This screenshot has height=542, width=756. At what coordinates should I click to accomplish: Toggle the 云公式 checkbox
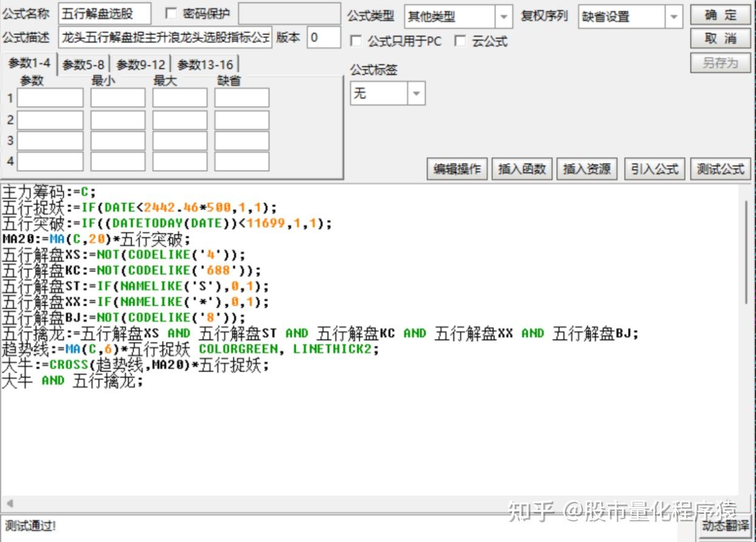(x=461, y=41)
